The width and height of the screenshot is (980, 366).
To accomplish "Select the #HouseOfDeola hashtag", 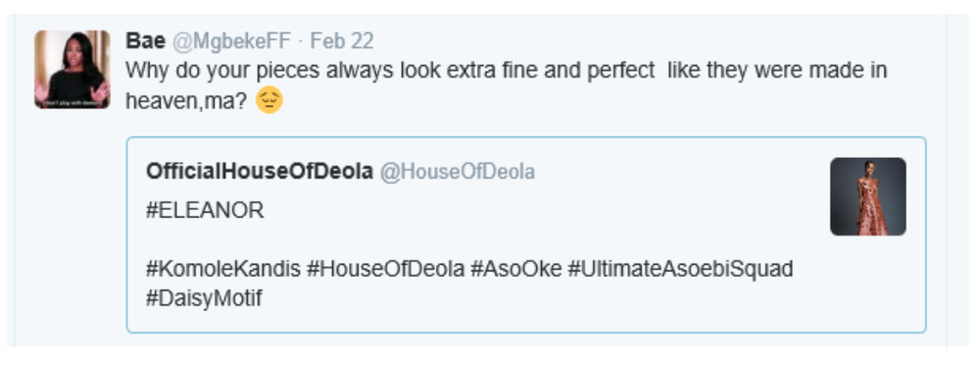I will [385, 269].
